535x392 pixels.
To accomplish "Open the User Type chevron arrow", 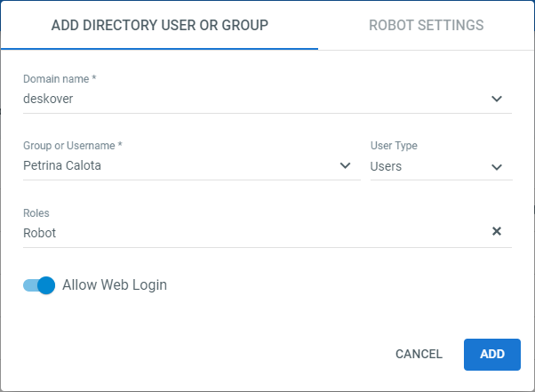I will 497,167.
